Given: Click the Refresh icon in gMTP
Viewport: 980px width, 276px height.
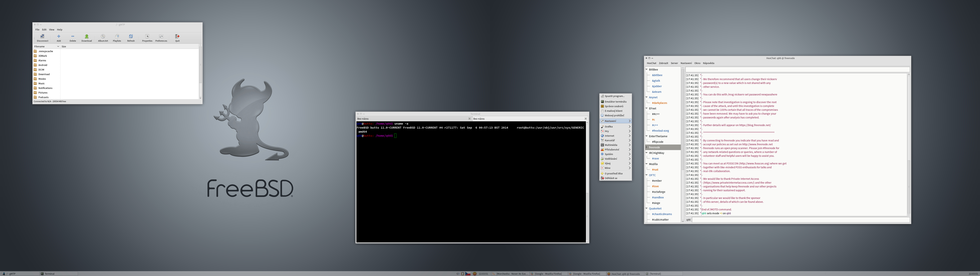Looking at the screenshot, I should (131, 37).
